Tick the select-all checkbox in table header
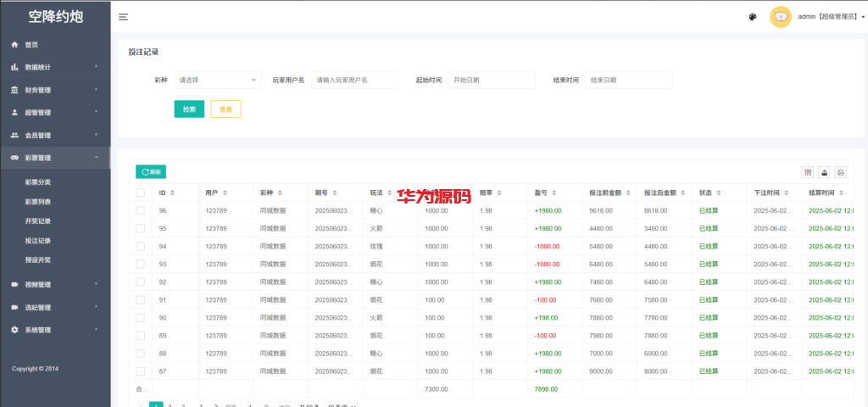 click(141, 192)
